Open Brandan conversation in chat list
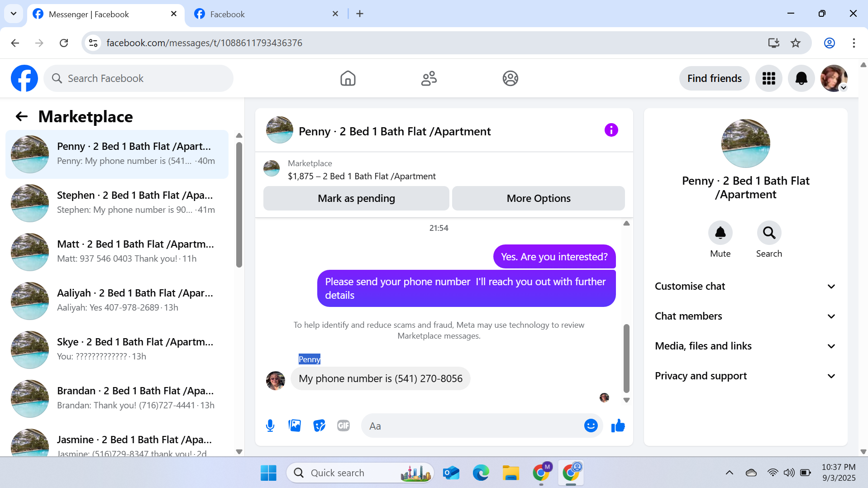Screen dimensions: 868x488 117,398
